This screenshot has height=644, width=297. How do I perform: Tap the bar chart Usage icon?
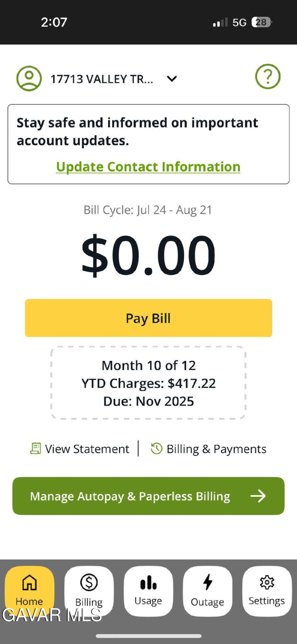(x=148, y=582)
